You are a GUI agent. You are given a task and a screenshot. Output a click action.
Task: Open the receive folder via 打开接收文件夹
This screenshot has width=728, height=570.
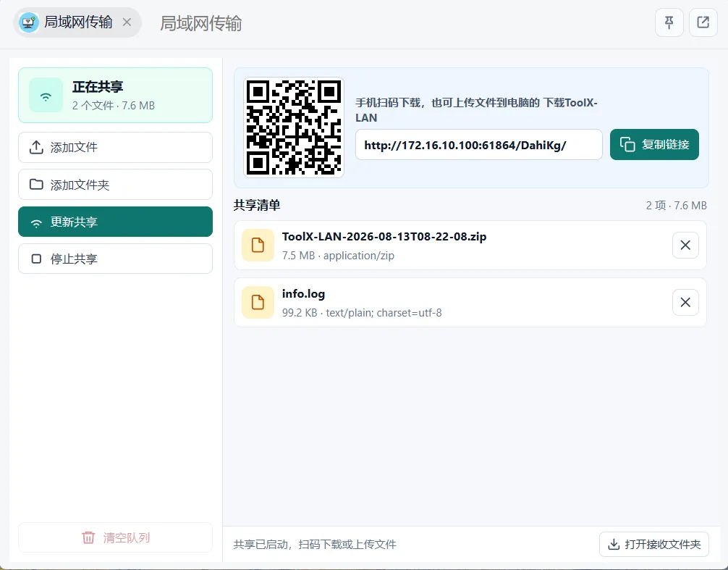point(653,544)
